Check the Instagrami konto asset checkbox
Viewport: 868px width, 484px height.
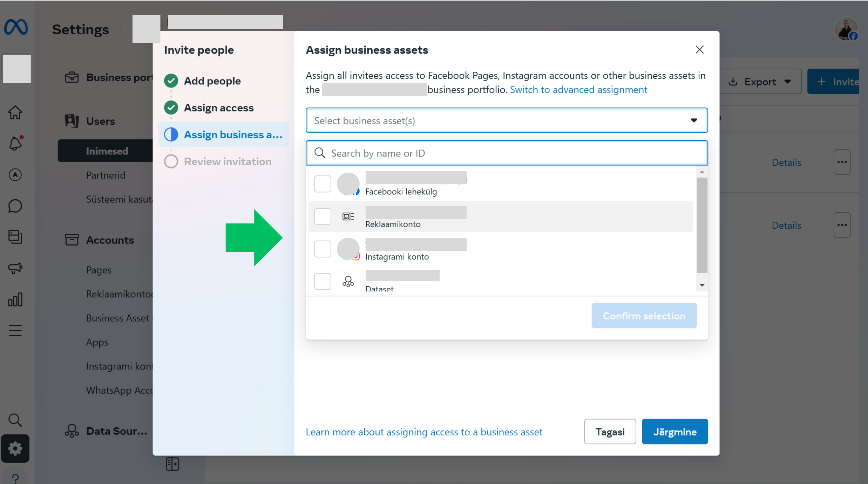click(322, 249)
